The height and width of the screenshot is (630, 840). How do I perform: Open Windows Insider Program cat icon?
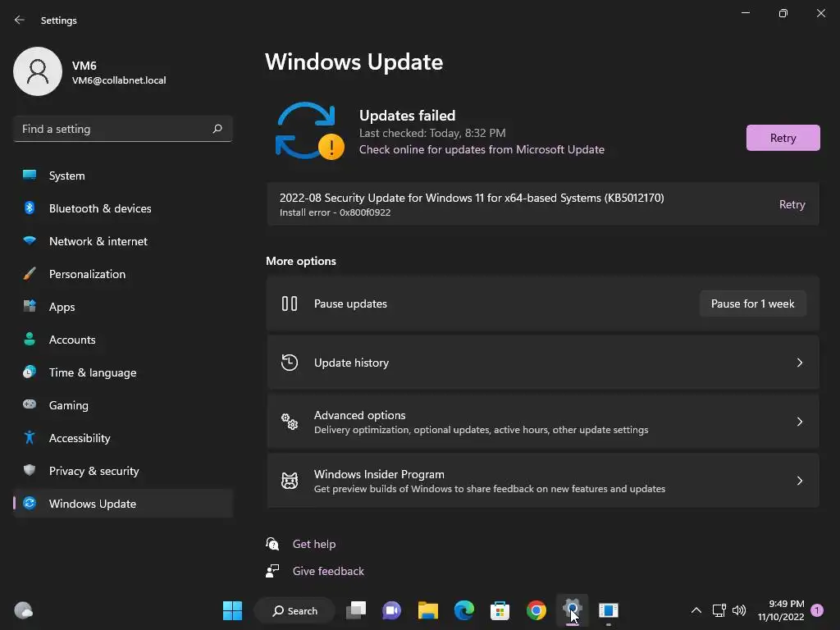coord(290,481)
